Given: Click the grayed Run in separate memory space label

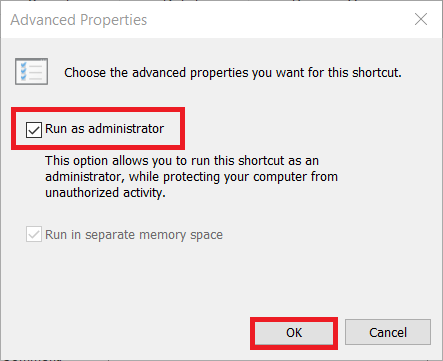Looking at the screenshot, I should [x=134, y=235].
